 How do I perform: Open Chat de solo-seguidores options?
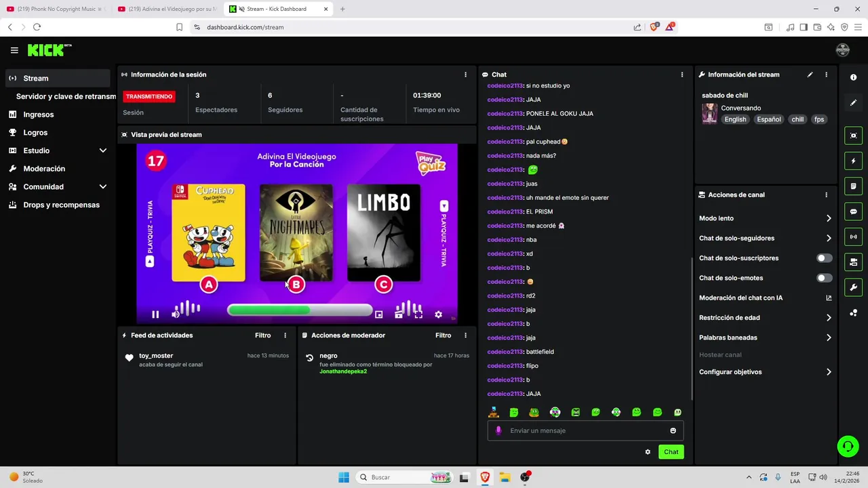click(x=765, y=238)
